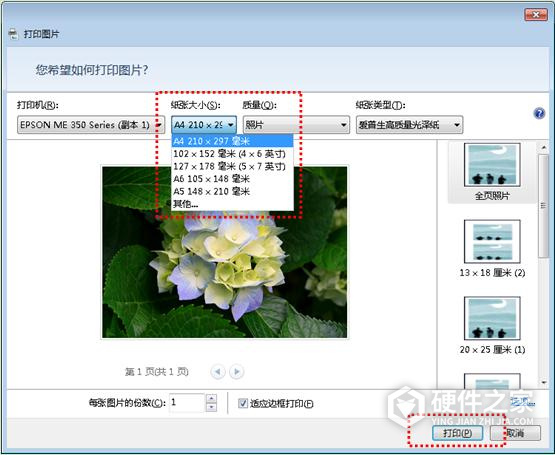
Task: Open the printer EPSON ME 350 dropdown
Action: point(91,125)
